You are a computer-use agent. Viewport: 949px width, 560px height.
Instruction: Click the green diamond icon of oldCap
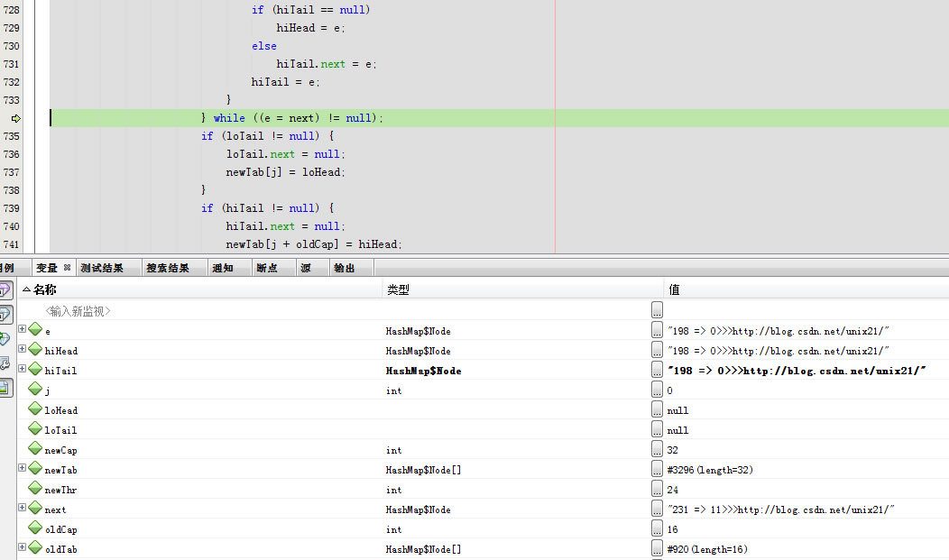pos(35,528)
